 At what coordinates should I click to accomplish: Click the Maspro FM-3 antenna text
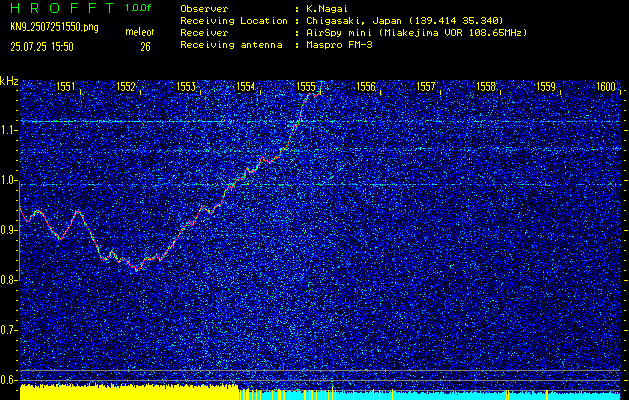(339, 45)
